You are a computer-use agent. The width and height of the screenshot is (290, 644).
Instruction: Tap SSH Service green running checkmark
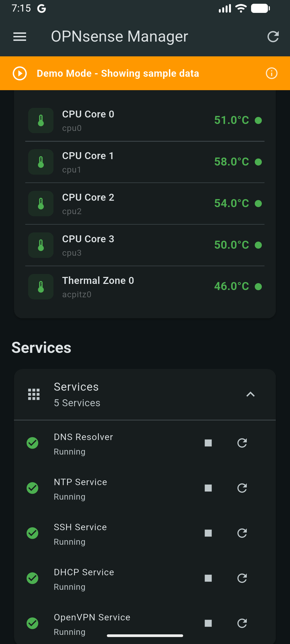pyautogui.click(x=32, y=533)
